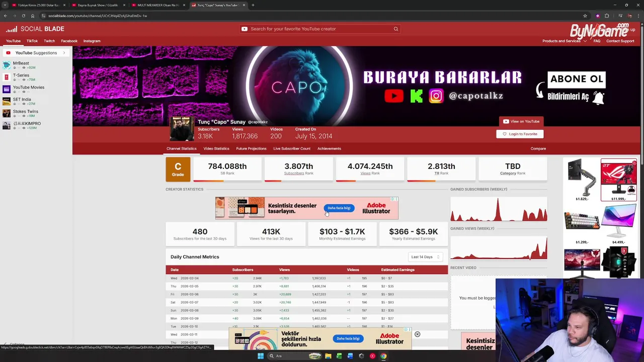Click the Subscribers column header
Screen dimensions: 644x362
coord(243,270)
